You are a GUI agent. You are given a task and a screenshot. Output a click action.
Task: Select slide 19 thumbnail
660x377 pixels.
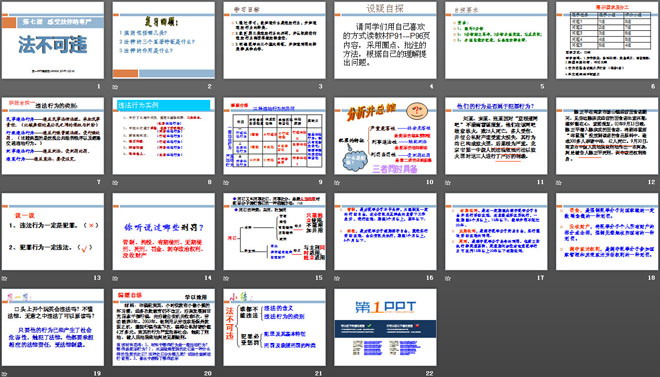[x=53, y=327]
